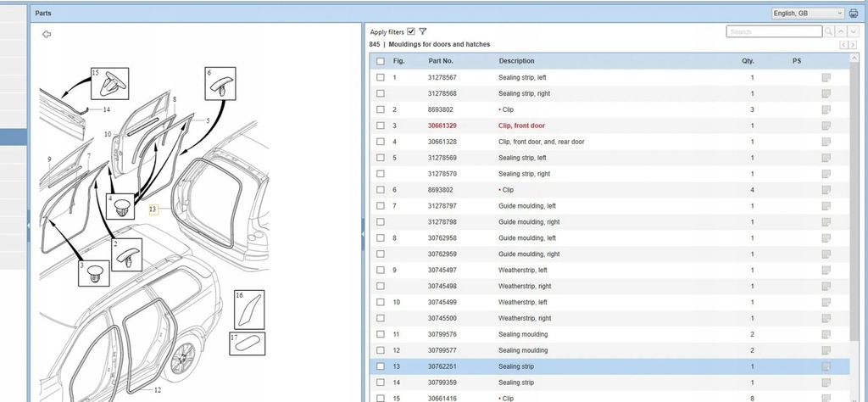Sort by Part No. column header
This screenshot has width=868, height=402.
441,61
